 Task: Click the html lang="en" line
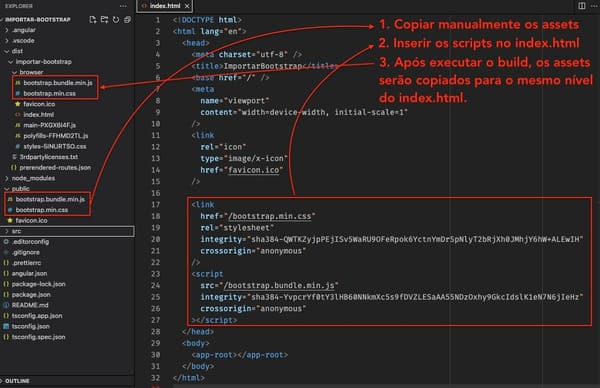(209, 31)
